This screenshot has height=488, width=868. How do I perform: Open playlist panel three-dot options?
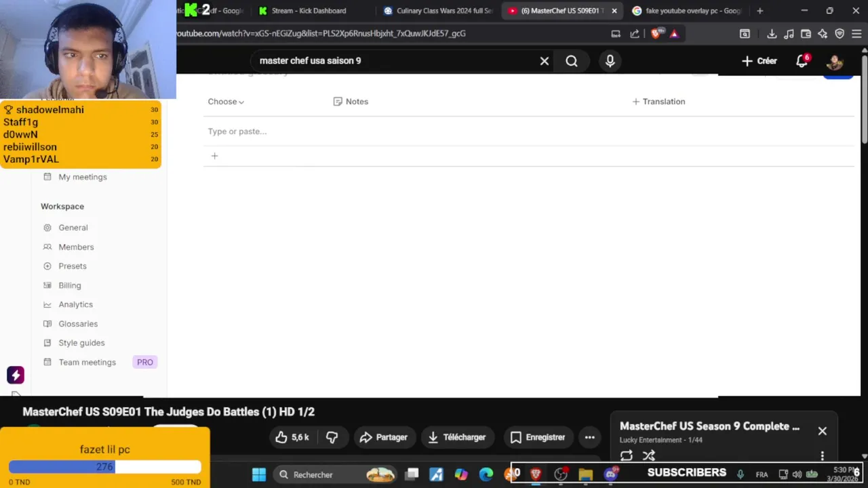(822, 455)
